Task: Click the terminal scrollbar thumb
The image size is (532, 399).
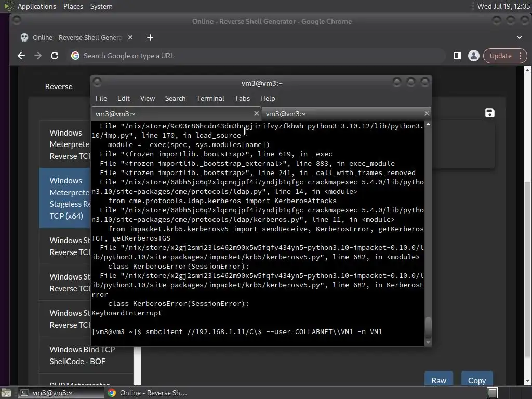Action: click(428, 327)
